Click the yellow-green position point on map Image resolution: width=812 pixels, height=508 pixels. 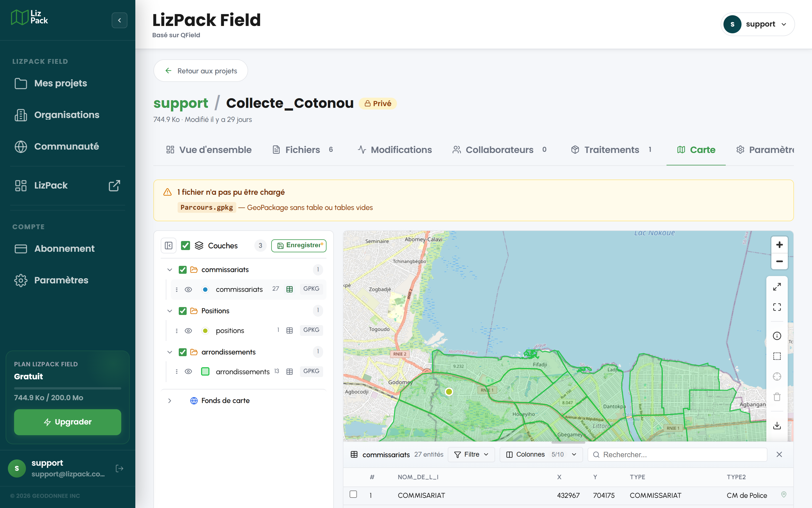click(x=449, y=391)
